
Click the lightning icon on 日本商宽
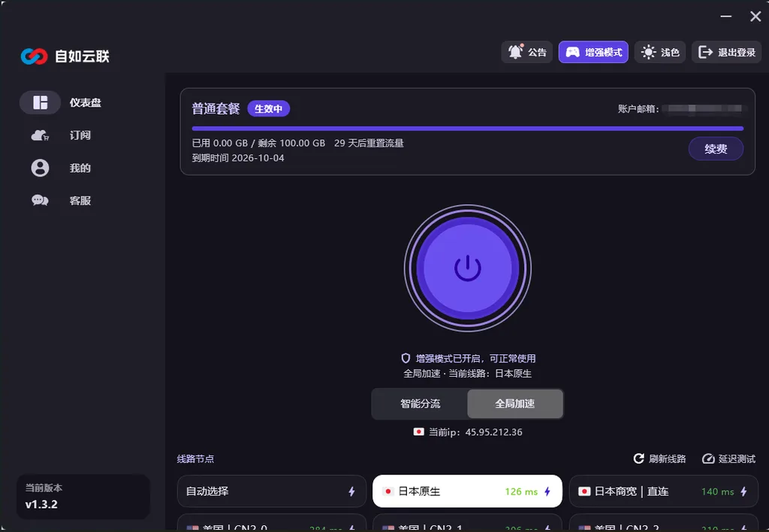tap(743, 491)
